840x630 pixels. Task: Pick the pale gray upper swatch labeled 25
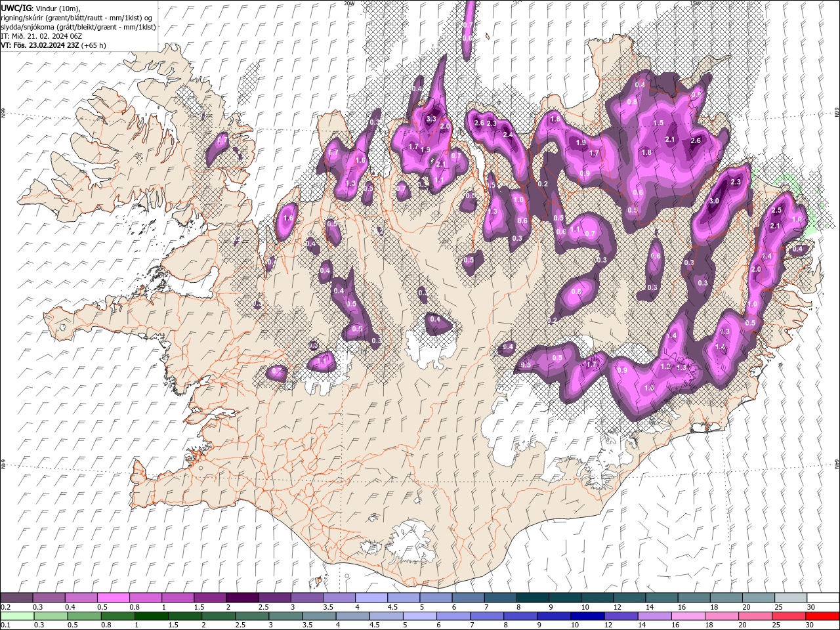click(x=791, y=598)
